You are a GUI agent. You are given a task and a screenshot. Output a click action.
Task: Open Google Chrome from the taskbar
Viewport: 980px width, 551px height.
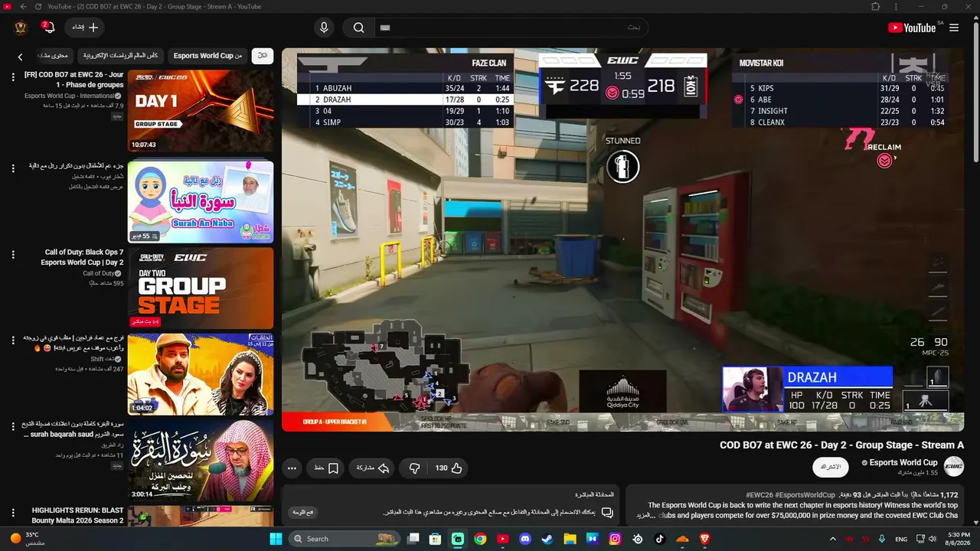click(x=480, y=539)
